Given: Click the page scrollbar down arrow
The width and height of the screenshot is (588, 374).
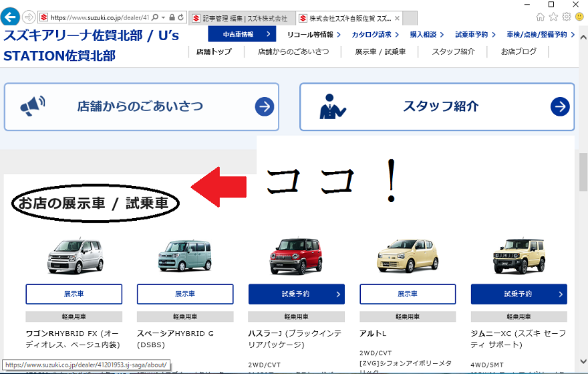Looking at the screenshot, I should point(583,361).
